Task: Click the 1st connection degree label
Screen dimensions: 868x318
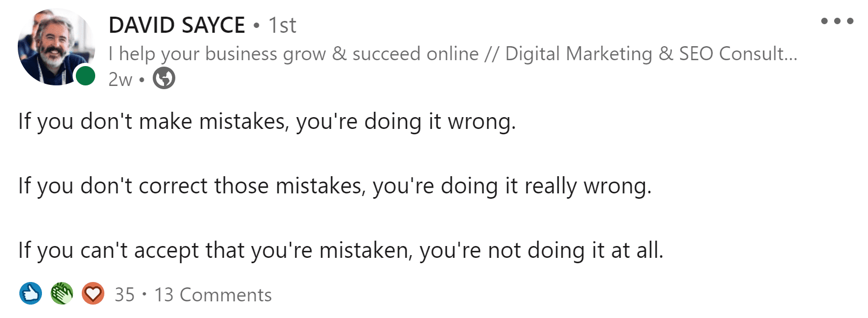Action: (x=282, y=25)
